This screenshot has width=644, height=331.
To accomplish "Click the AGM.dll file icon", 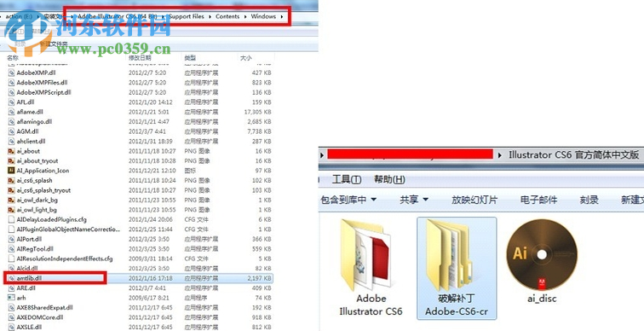I will point(11,131).
